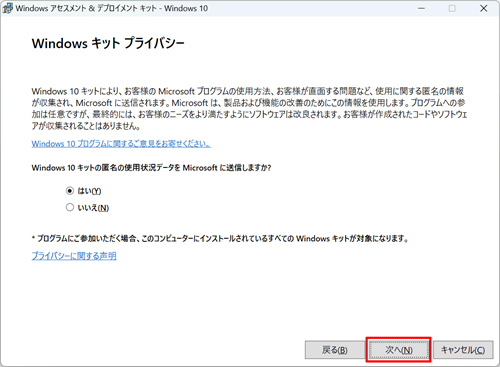Open the プライバシーに関する声明 link
This screenshot has width=500, height=367.
point(74,256)
